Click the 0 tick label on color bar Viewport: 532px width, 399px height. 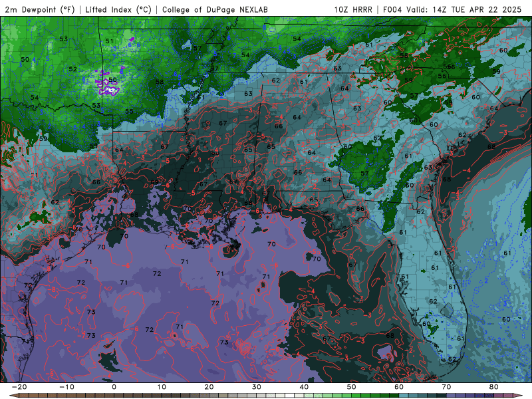click(114, 387)
